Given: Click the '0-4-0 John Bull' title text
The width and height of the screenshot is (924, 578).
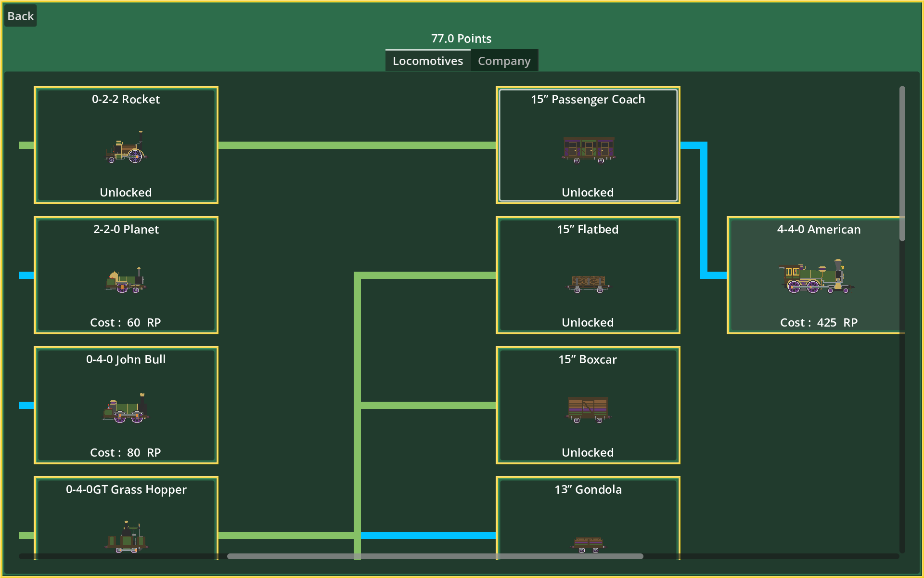Looking at the screenshot, I should [126, 359].
